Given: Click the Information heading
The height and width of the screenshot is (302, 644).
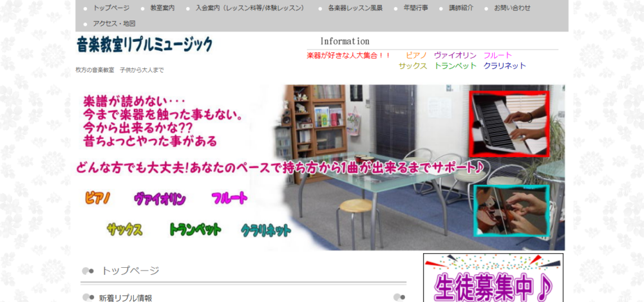Looking at the screenshot, I should pos(345,41).
